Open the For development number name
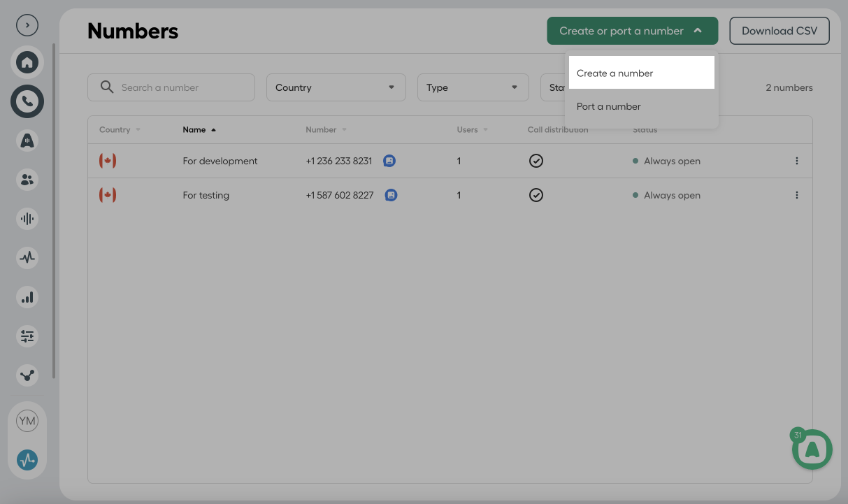Image resolution: width=848 pixels, height=504 pixels. tap(220, 161)
